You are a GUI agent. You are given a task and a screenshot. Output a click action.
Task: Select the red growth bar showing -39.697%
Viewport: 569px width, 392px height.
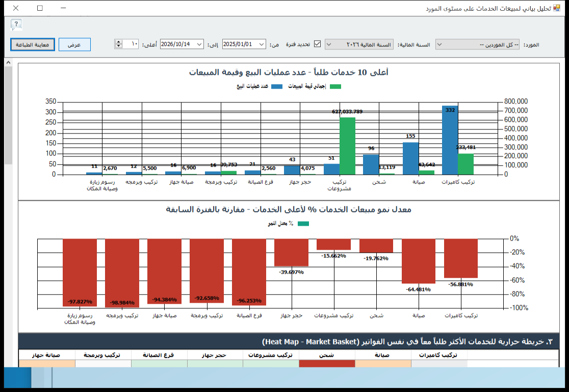[x=292, y=253]
